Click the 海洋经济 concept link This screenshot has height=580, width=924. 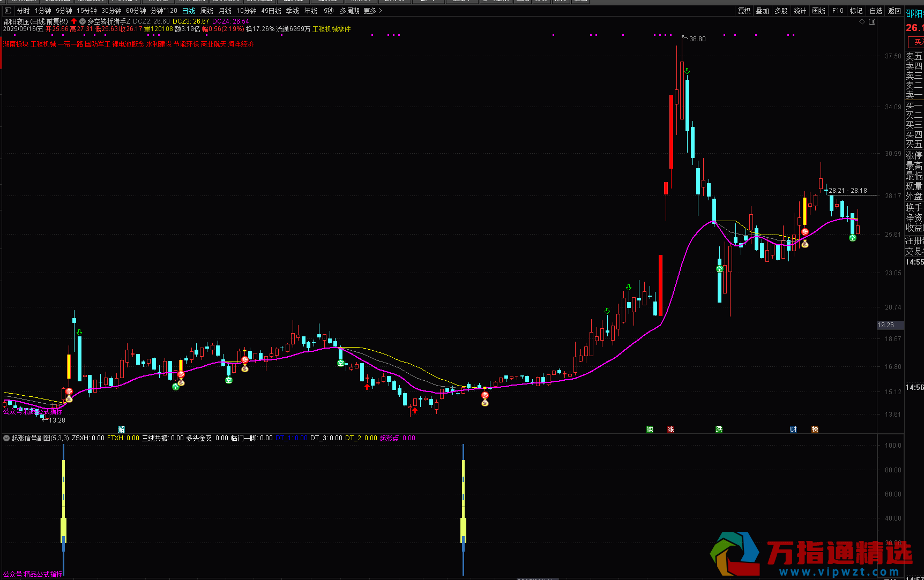pyautogui.click(x=241, y=44)
